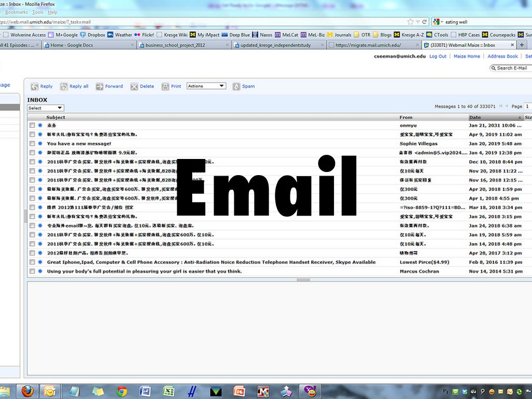This screenshot has height=399, width=532.
Task: Tick the checkbox for the onmyu email
Action: click(x=32, y=126)
